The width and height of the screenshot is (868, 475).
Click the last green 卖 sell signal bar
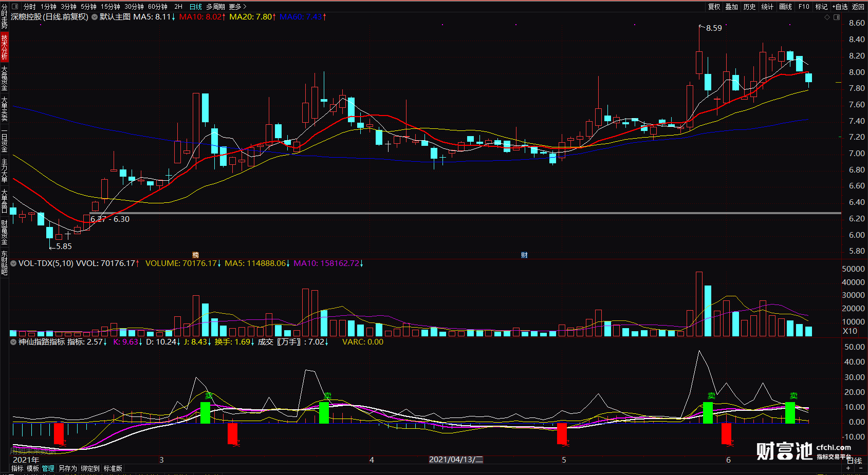[x=790, y=412]
